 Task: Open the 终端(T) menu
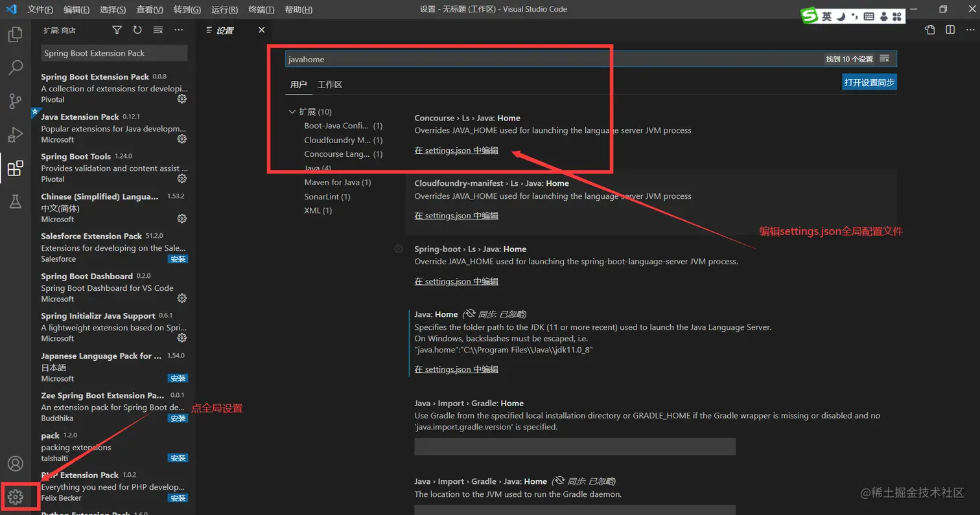[x=261, y=10]
